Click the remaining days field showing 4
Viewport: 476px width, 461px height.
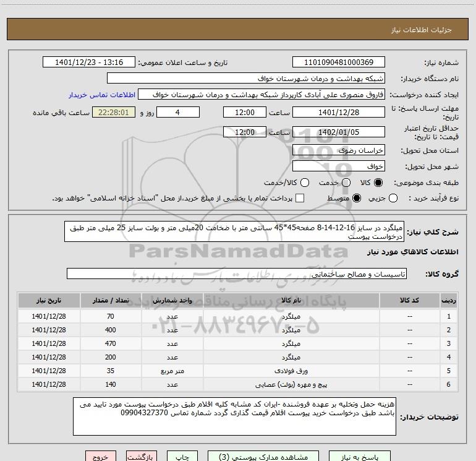(178, 112)
